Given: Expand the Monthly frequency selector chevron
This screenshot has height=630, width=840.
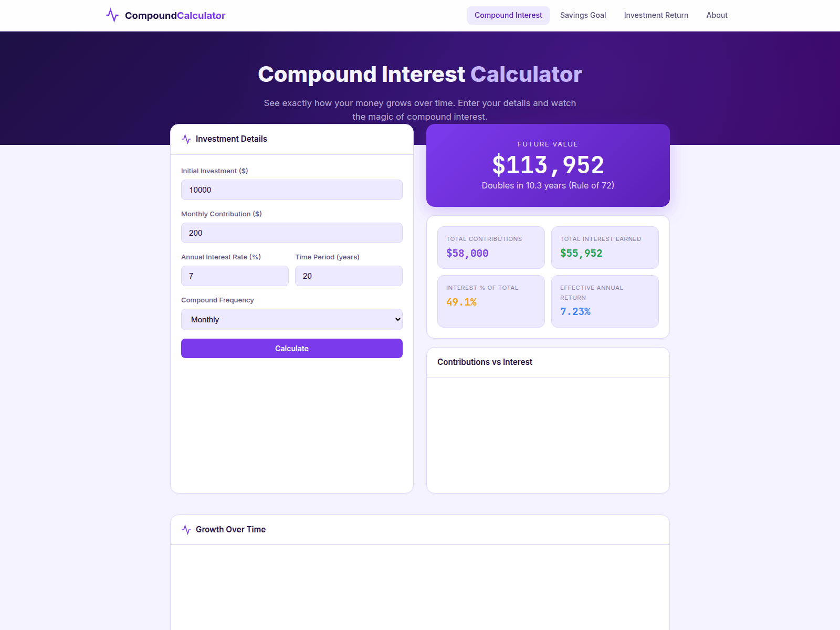Looking at the screenshot, I should pos(397,319).
